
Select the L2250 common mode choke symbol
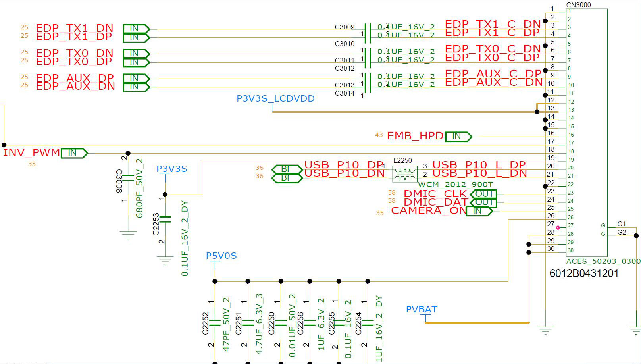pos(404,174)
